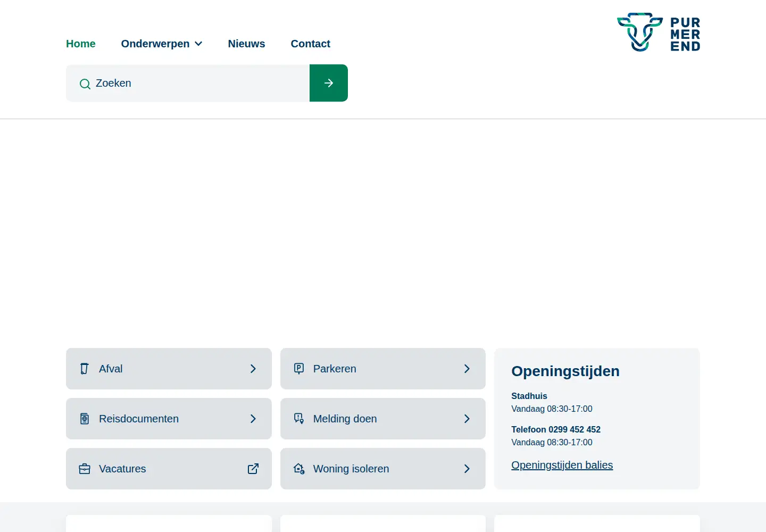
Task: Open the Nieuws menu item
Action: pos(246,44)
